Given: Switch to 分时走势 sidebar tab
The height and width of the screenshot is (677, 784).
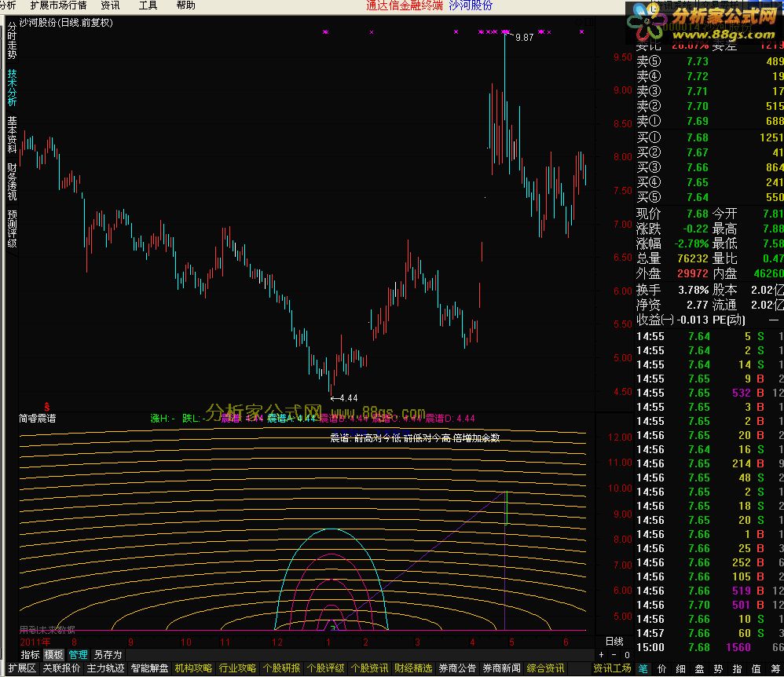Looking at the screenshot, I should 12,41.
